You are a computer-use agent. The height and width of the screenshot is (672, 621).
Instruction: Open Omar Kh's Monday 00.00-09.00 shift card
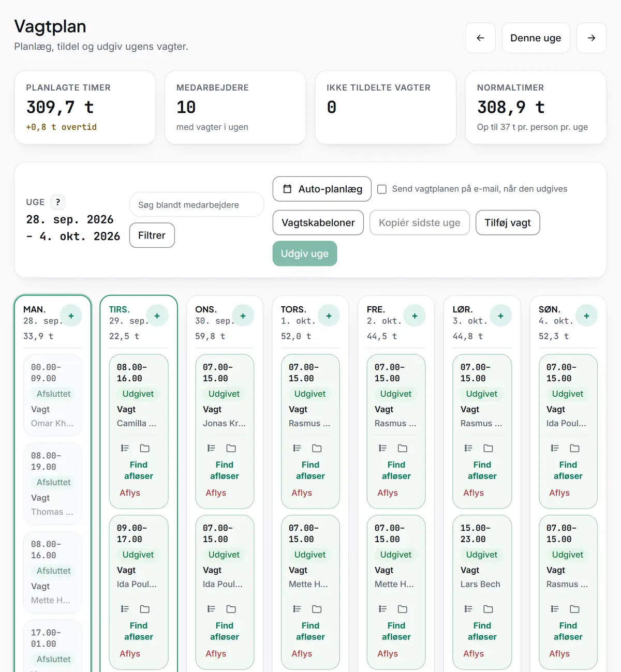click(53, 396)
